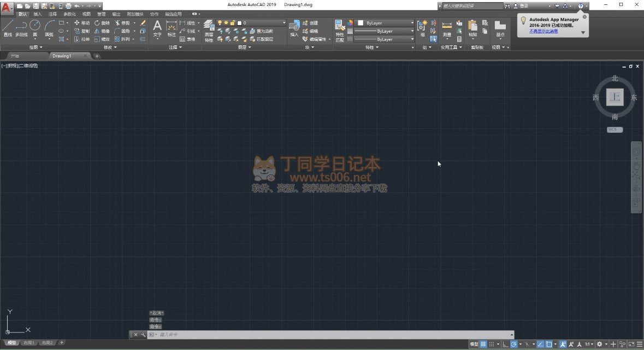The height and width of the screenshot is (350, 644).
Task: Expand the Draw (绘图) panel
Action: point(36,48)
